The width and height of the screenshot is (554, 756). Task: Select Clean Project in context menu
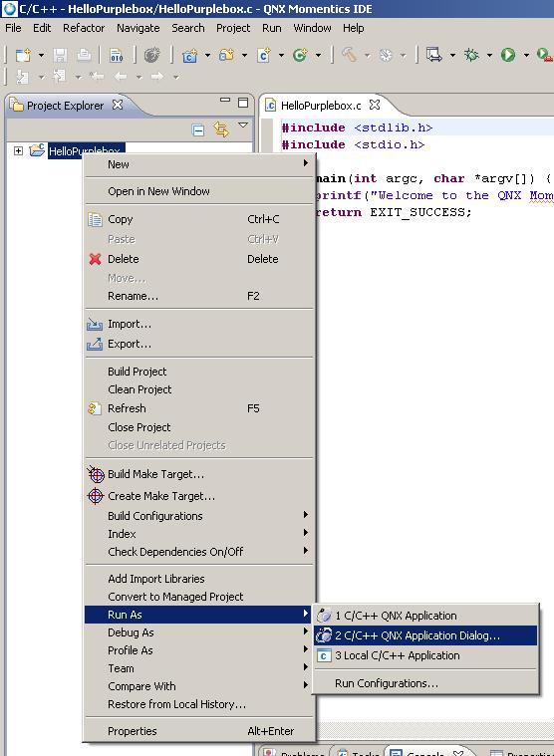[199, 389]
